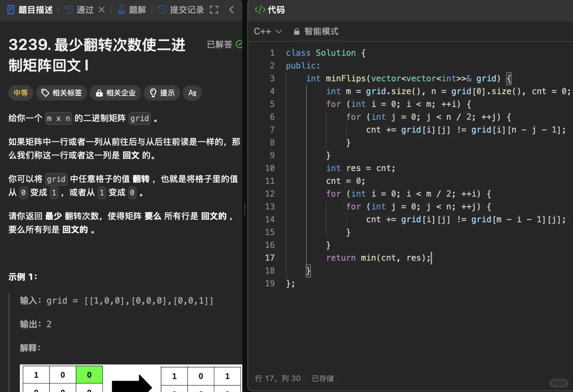Image resolution: width=573 pixels, height=392 pixels.
Task: Click the 提交记录 clock icon
Action: (x=163, y=10)
